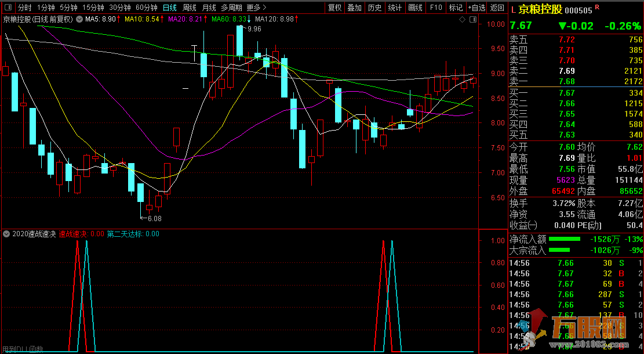Click the red 速战速决: 0.00 value
The height and width of the screenshot is (354, 644).
point(81,234)
